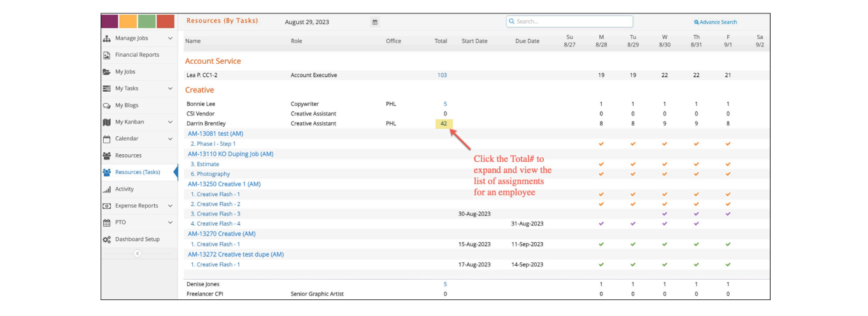The image size is (868, 316).
Task: Click the Resources people icon
Action: coord(107,155)
